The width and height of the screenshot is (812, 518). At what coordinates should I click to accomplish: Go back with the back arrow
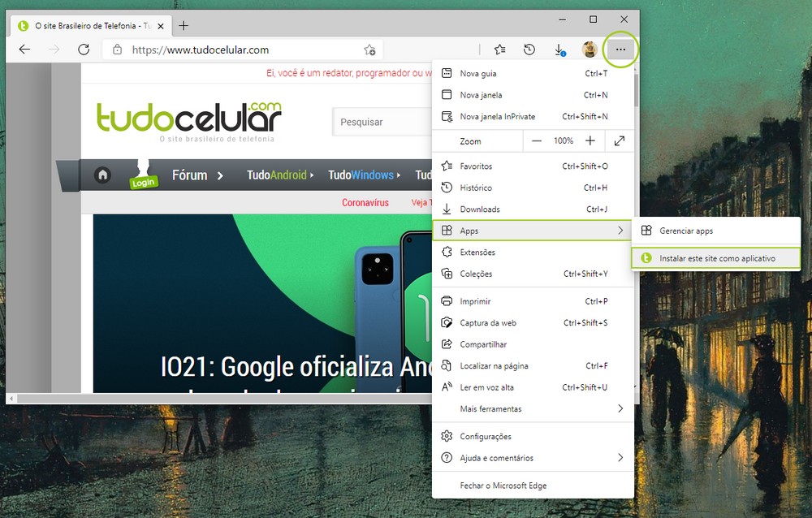pos(24,50)
